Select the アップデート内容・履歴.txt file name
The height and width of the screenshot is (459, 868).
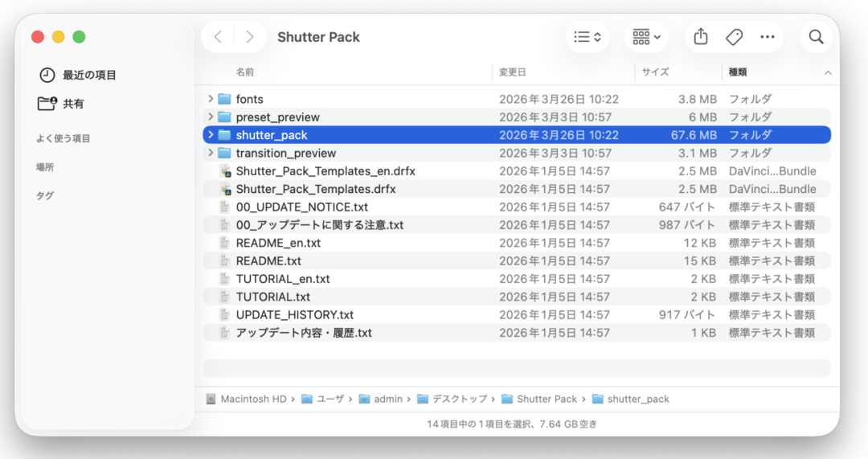coord(304,333)
